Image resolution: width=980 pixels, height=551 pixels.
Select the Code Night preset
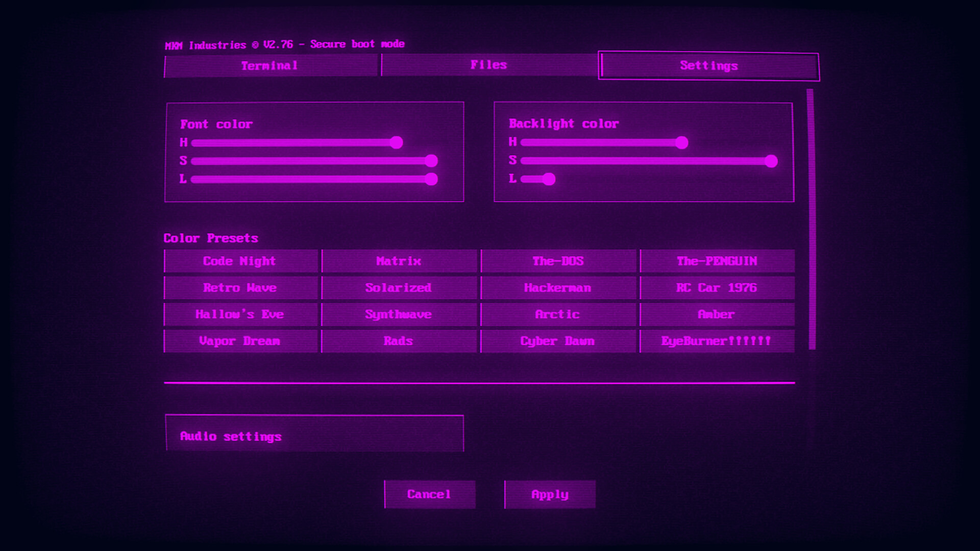pos(240,261)
